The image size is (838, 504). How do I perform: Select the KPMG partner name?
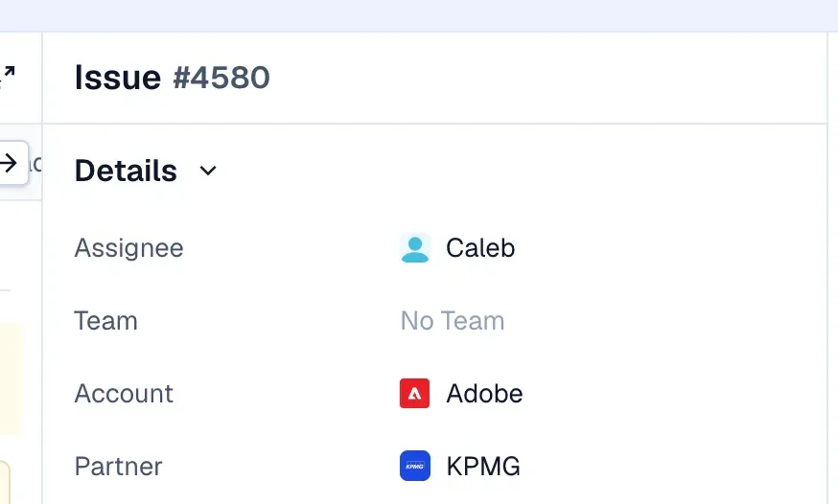(483, 466)
